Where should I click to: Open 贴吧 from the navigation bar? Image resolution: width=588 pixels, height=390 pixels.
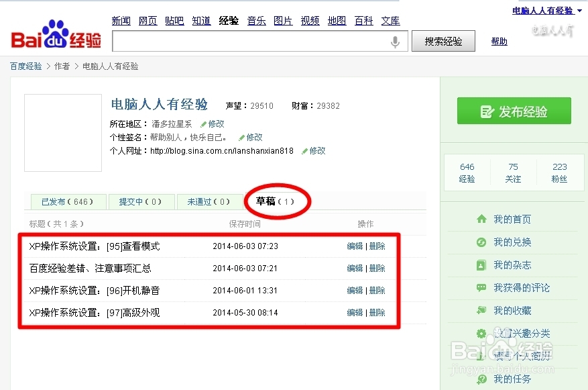(174, 21)
